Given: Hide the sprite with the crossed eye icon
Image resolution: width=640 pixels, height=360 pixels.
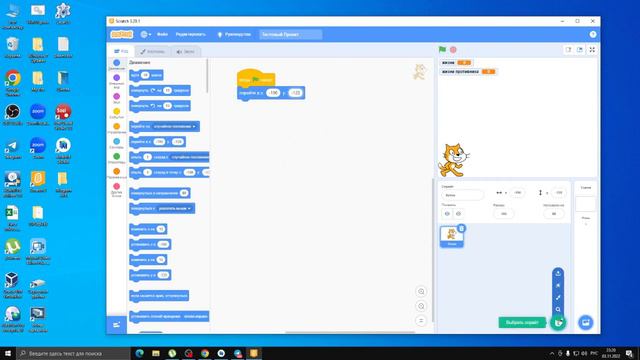Looking at the screenshot, I should click(458, 213).
